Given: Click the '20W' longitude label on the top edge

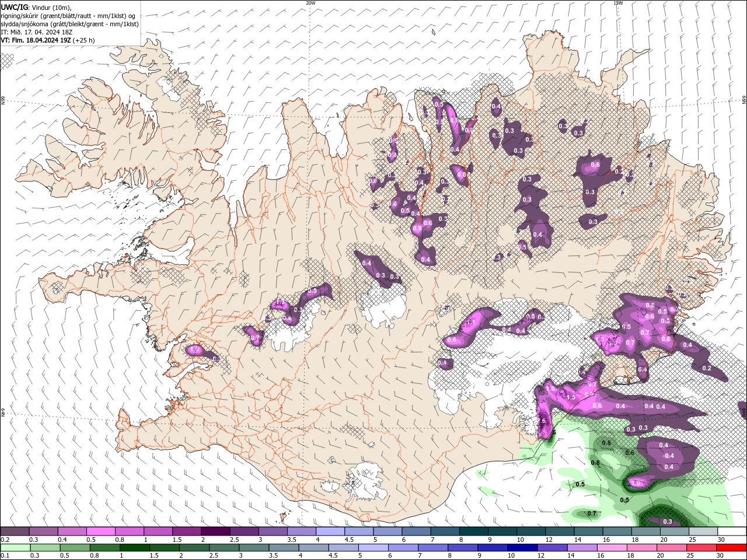Looking at the screenshot, I should [x=310, y=3].
